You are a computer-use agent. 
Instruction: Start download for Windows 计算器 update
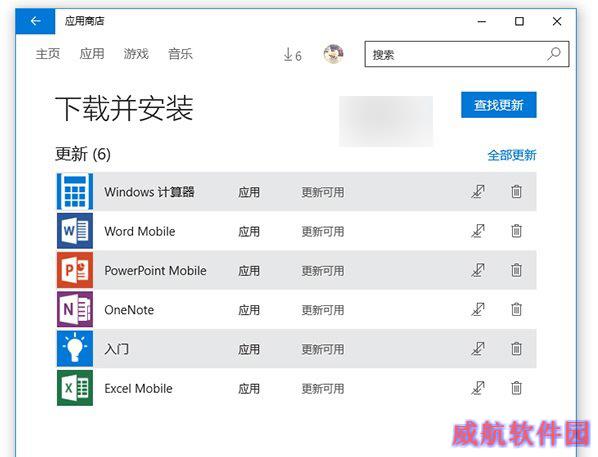coord(478,191)
